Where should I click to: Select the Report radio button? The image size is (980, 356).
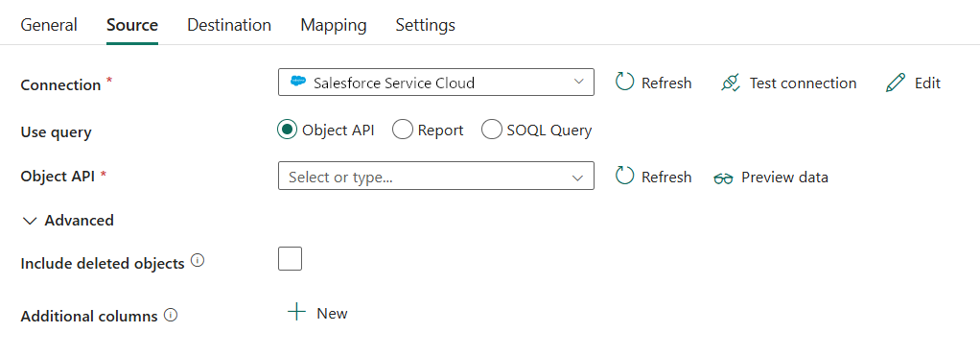tap(403, 131)
